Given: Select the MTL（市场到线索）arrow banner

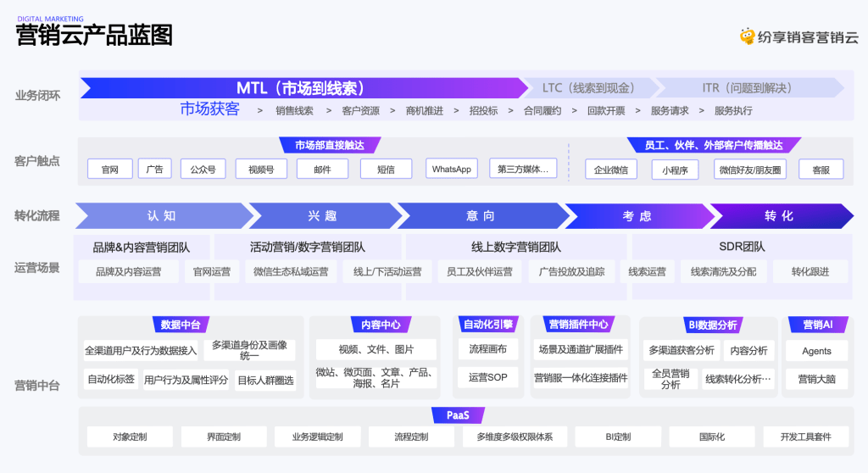Looking at the screenshot, I should (304, 88).
